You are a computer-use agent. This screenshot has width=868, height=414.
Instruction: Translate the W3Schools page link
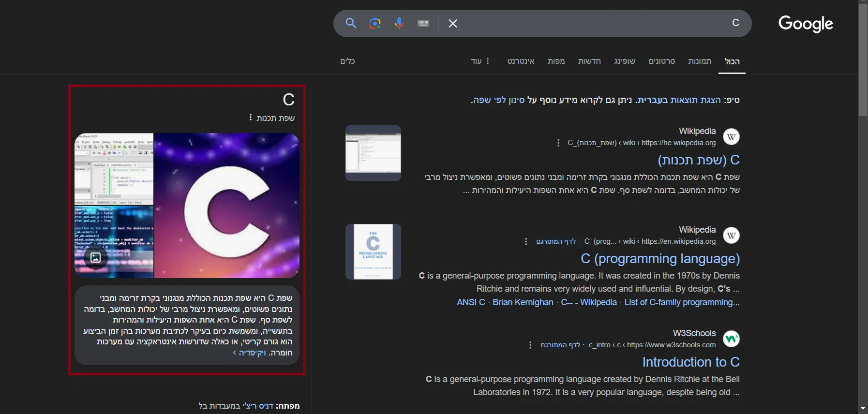560,345
